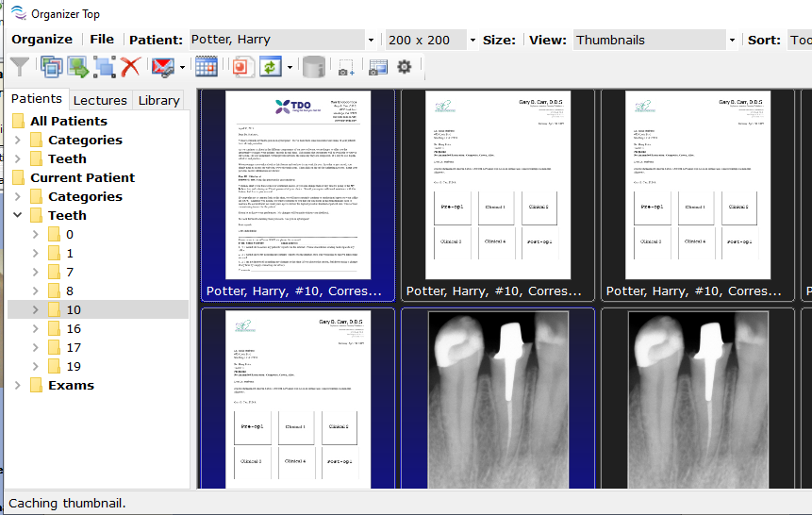Click the email envelope icon

162,67
